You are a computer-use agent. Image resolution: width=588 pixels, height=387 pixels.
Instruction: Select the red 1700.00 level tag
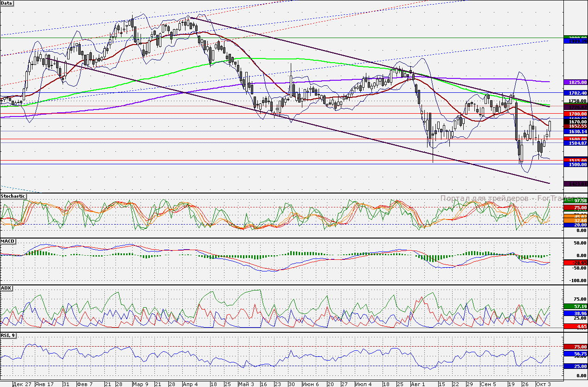point(575,113)
